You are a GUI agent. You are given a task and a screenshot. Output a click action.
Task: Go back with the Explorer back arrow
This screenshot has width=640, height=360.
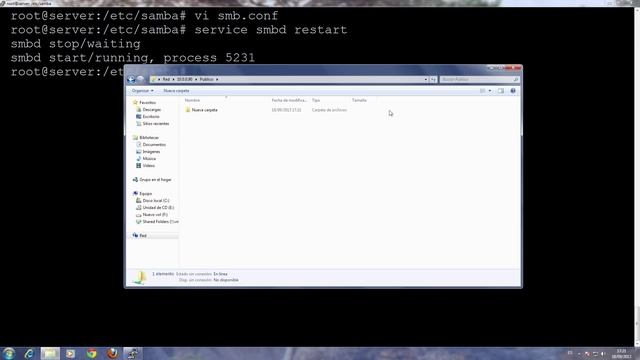tap(131, 79)
